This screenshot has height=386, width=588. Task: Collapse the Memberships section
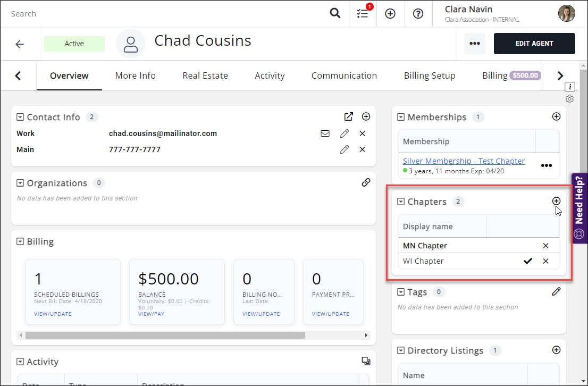[401, 117]
